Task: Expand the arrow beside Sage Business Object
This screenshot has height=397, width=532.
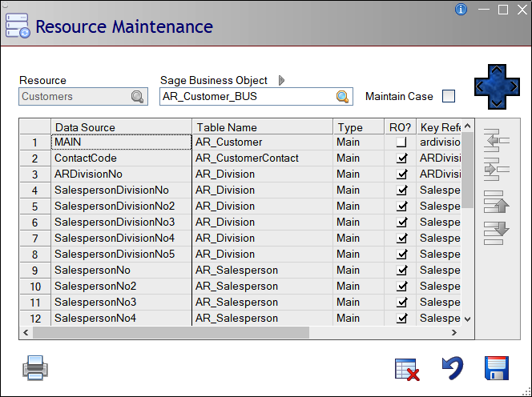Action: pyautogui.click(x=281, y=80)
